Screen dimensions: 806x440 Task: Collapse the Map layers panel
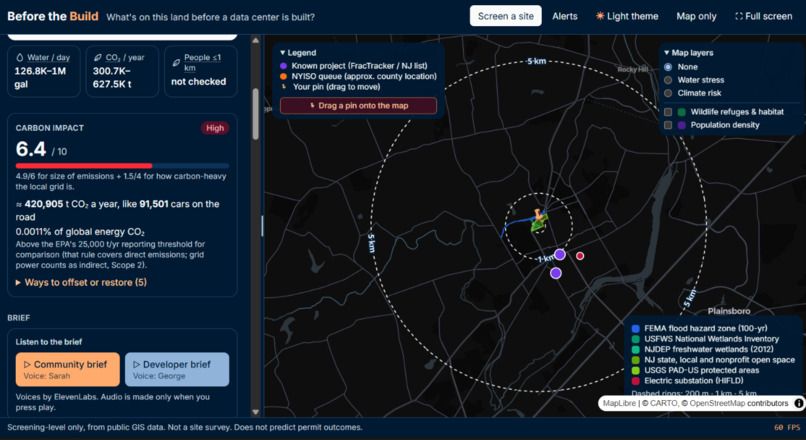click(689, 53)
